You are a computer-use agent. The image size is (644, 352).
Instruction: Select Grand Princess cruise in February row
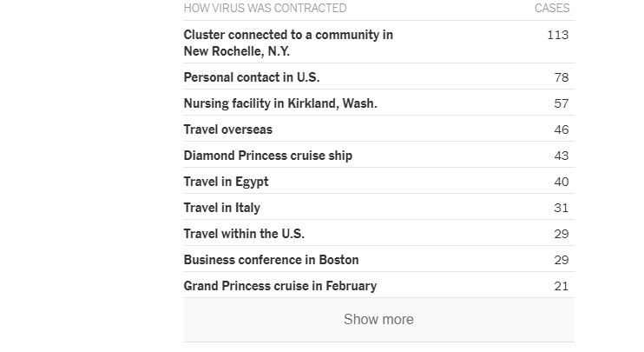coord(280,286)
